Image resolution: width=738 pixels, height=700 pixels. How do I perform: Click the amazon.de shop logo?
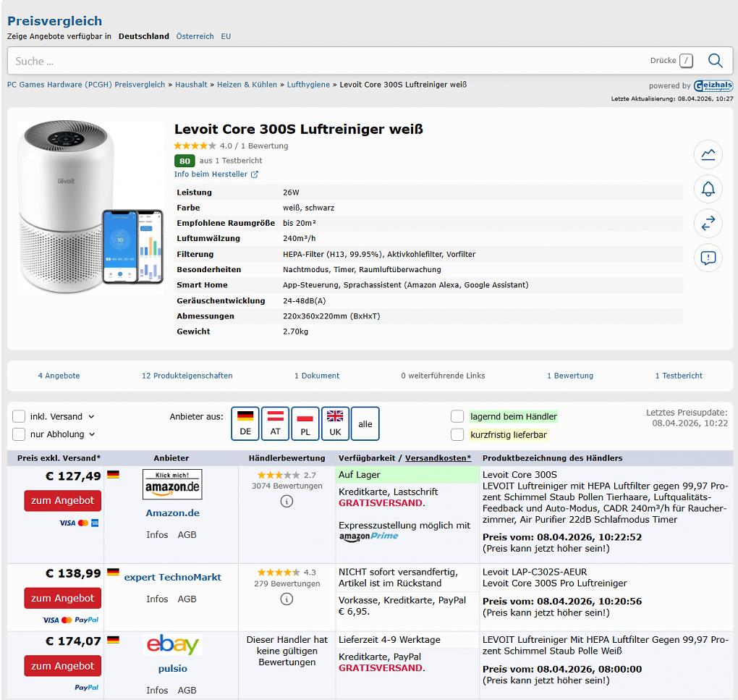point(172,484)
